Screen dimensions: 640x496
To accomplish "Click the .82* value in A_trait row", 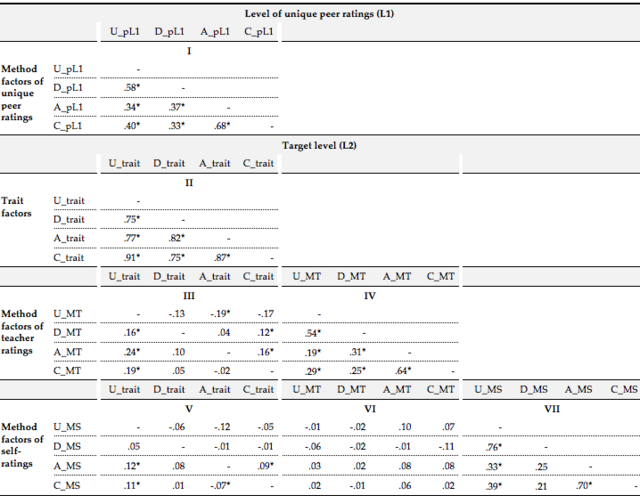I will (x=177, y=238).
